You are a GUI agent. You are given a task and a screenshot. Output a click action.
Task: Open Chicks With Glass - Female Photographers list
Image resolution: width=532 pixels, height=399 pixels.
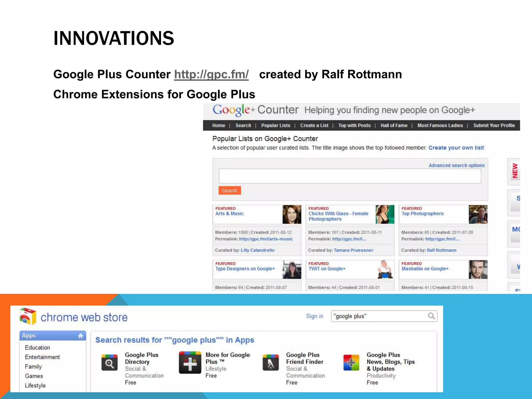pyautogui.click(x=338, y=216)
